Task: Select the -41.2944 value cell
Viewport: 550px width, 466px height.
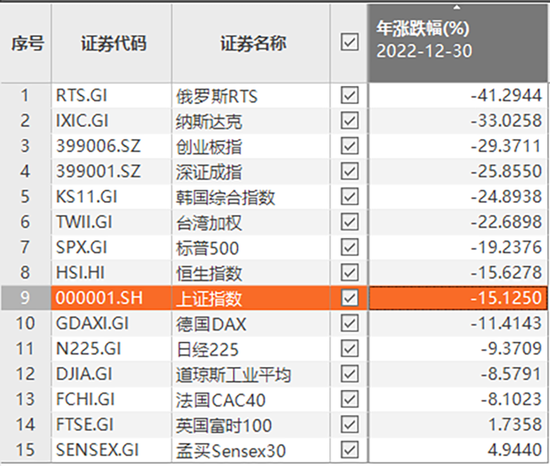Action: 457,95
